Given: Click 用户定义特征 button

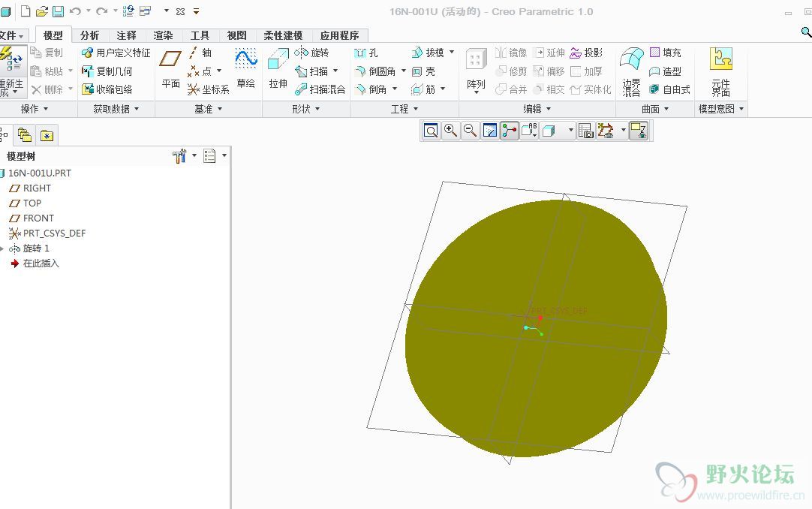Looking at the screenshot, I should click(x=116, y=53).
